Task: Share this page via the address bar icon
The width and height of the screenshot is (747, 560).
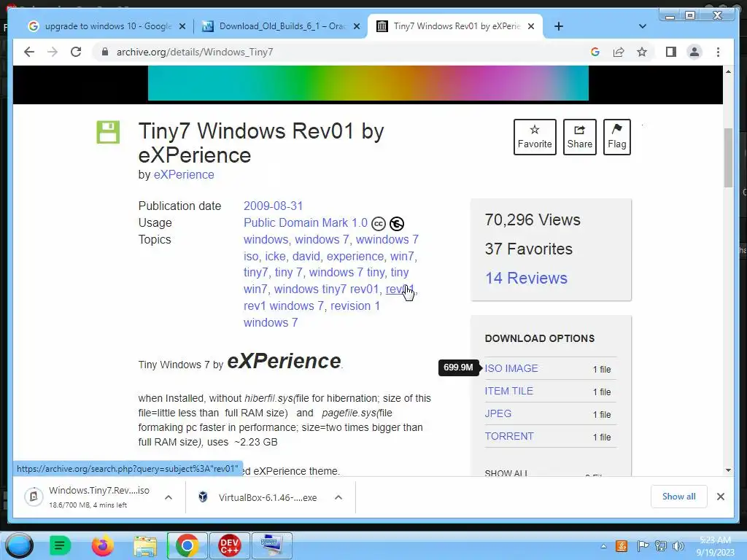Action: click(619, 52)
